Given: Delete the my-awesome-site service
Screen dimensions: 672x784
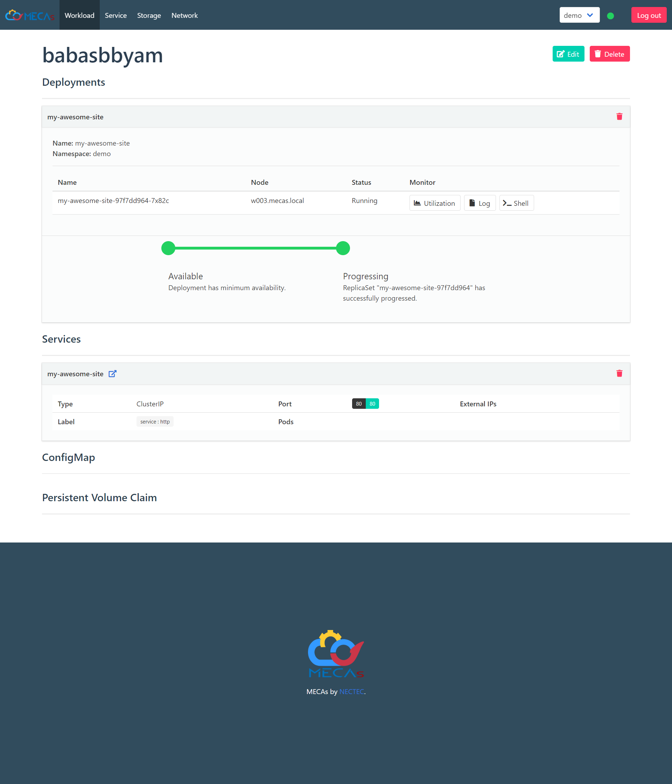Looking at the screenshot, I should point(619,373).
